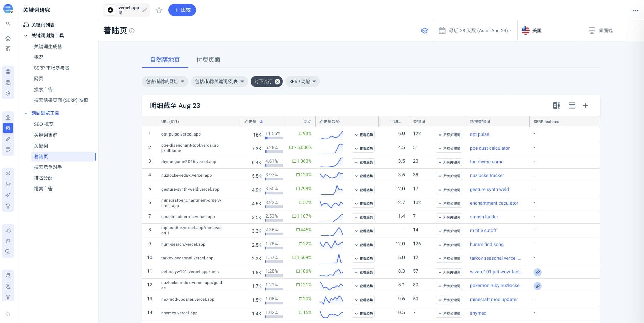Open the date range 最后 28 天数 selector
Image resolution: width=644 pixels, height=323 pixels.
click(x=475, y=31)
